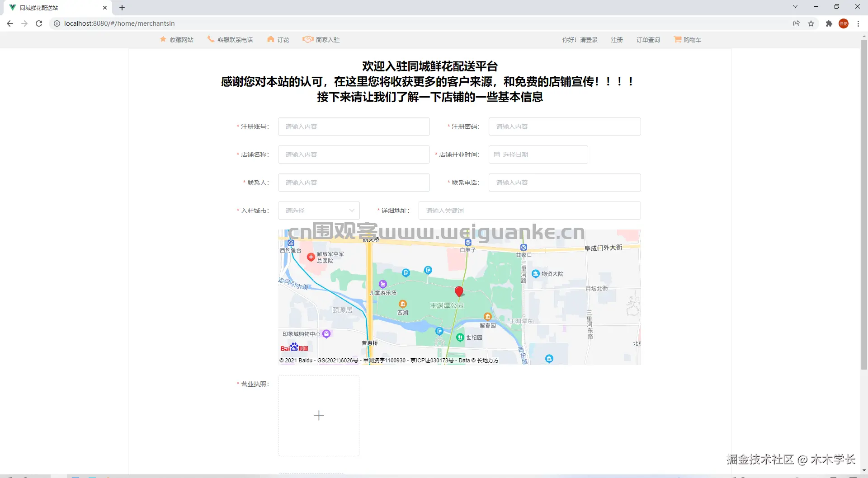Viewport: 868px width, 478px height.
Task: Open the Chrome profile avatar
Action: coord(844,23)
